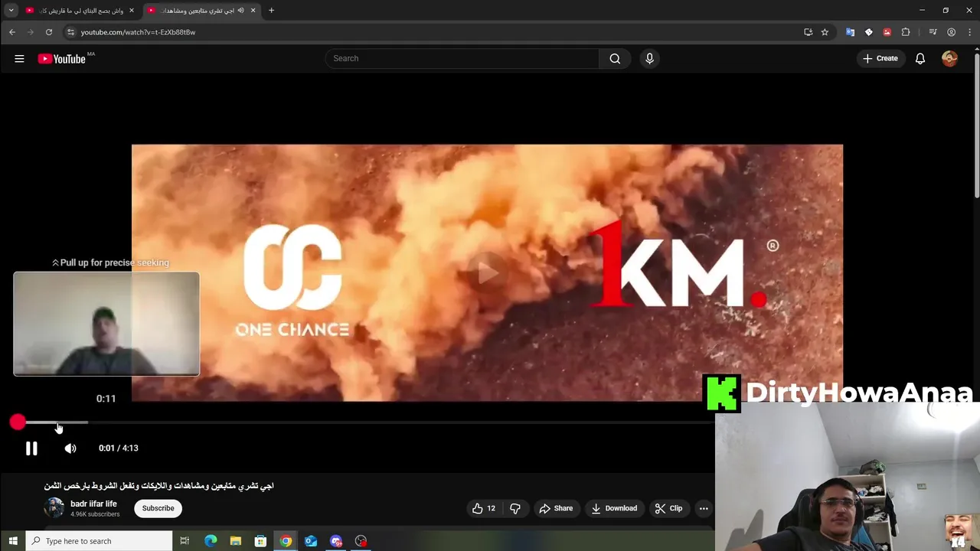Download the video
This screenshot has width=980, height=551.
[614, 508]
